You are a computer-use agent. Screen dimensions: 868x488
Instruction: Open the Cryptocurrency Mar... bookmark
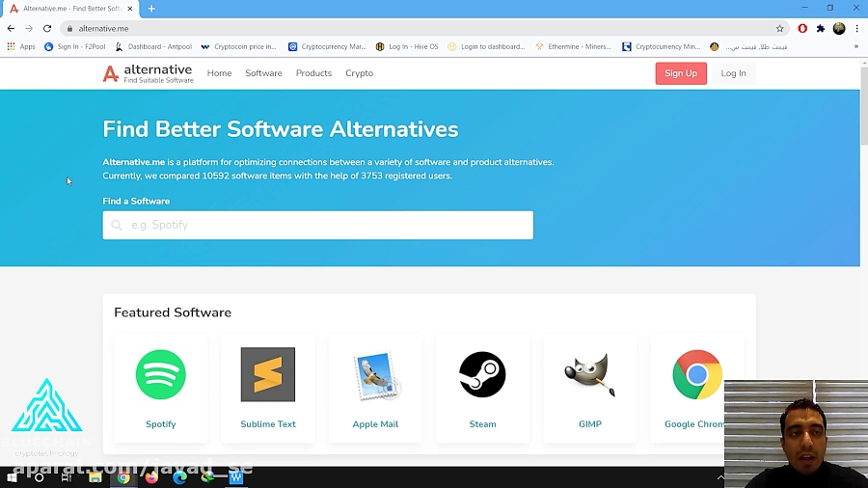(327, 46)
